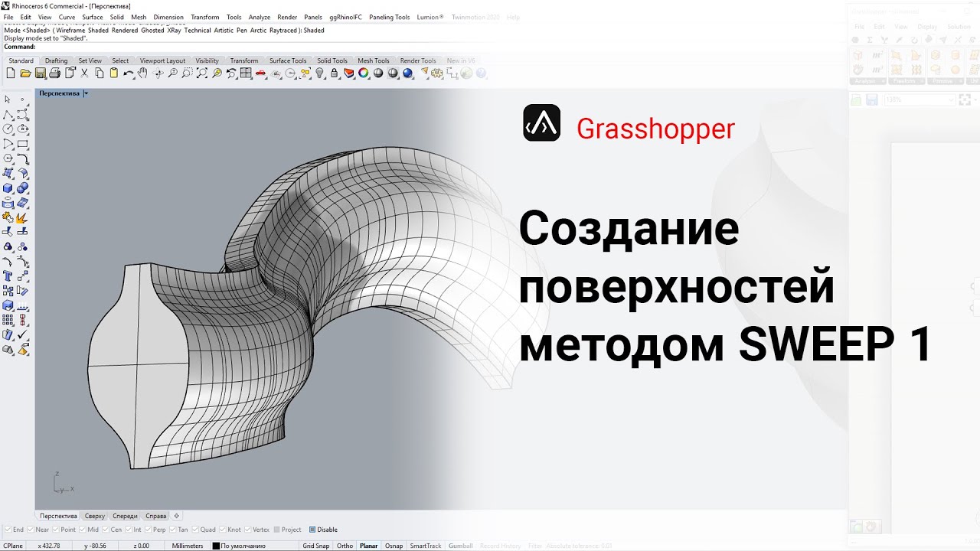The height and width of the screenshot is (551, 980).
Task: Open the File menu
Action: [x=8, y=17]
